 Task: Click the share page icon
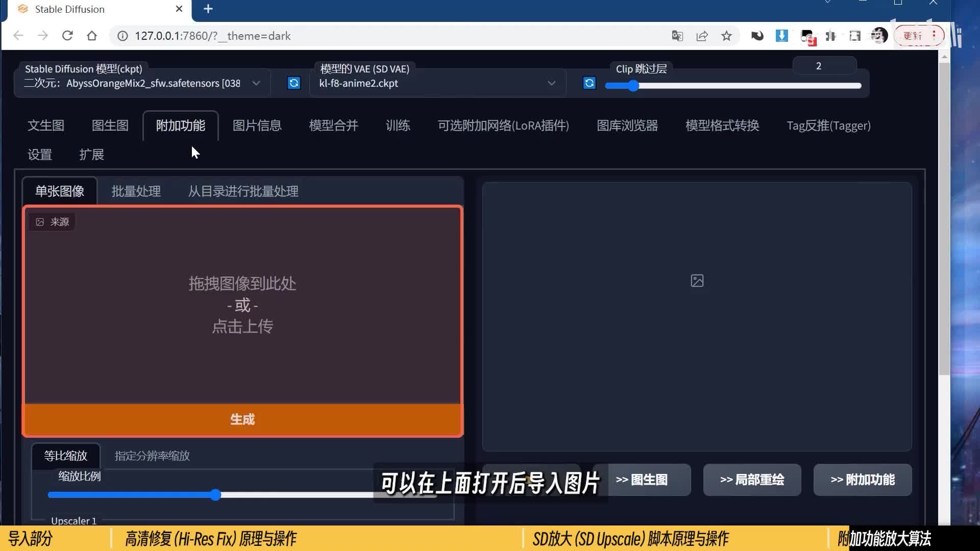click(702, 36)
